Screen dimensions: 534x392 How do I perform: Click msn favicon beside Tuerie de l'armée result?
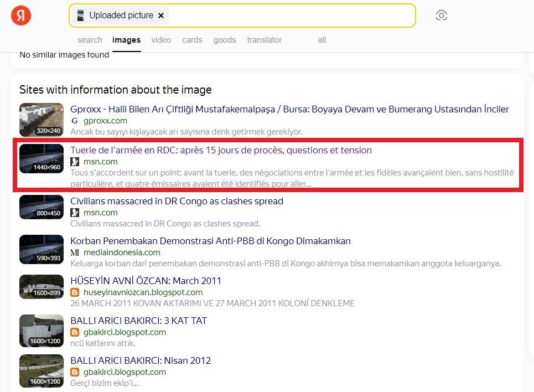[75, 162]
